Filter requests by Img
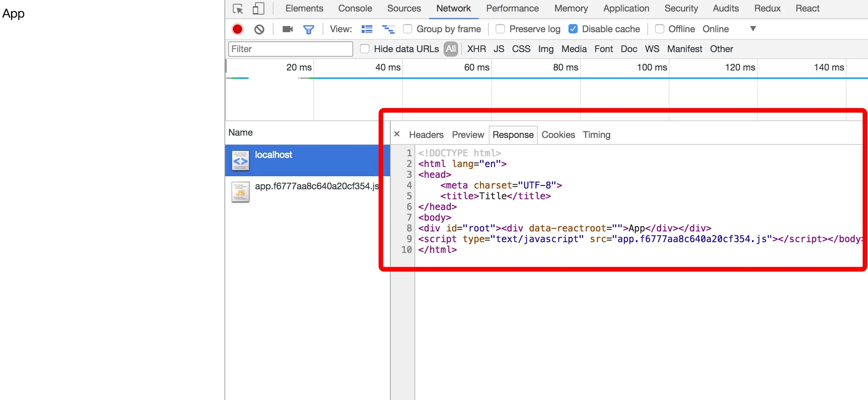 546,49
